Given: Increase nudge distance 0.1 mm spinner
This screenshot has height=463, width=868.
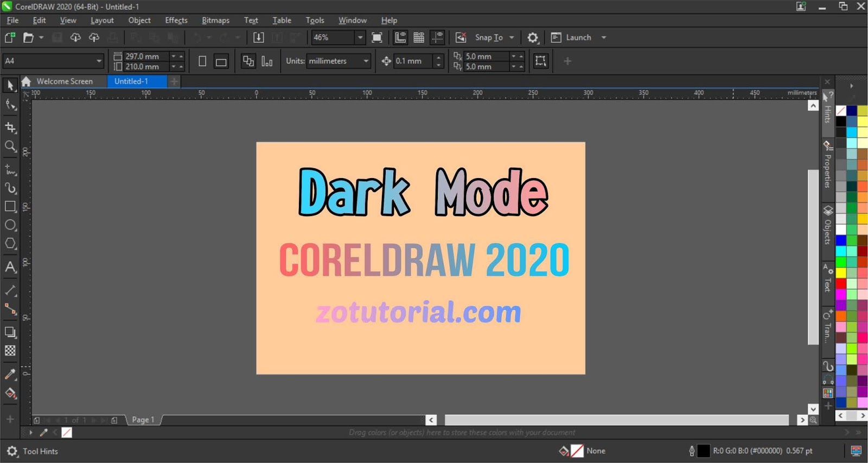Looking at the screenshot, I should coord(439,57).
